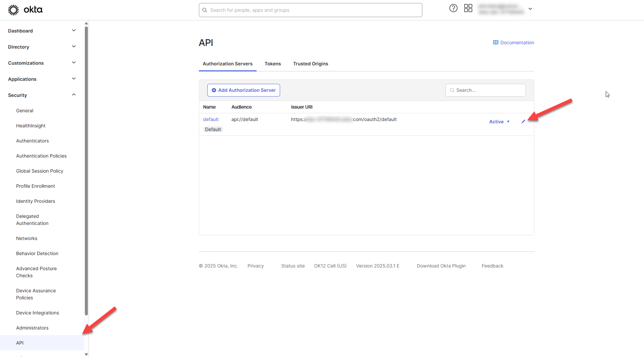
Task: Go to Authenticators in the sidebar
Action: coord(32,141)
